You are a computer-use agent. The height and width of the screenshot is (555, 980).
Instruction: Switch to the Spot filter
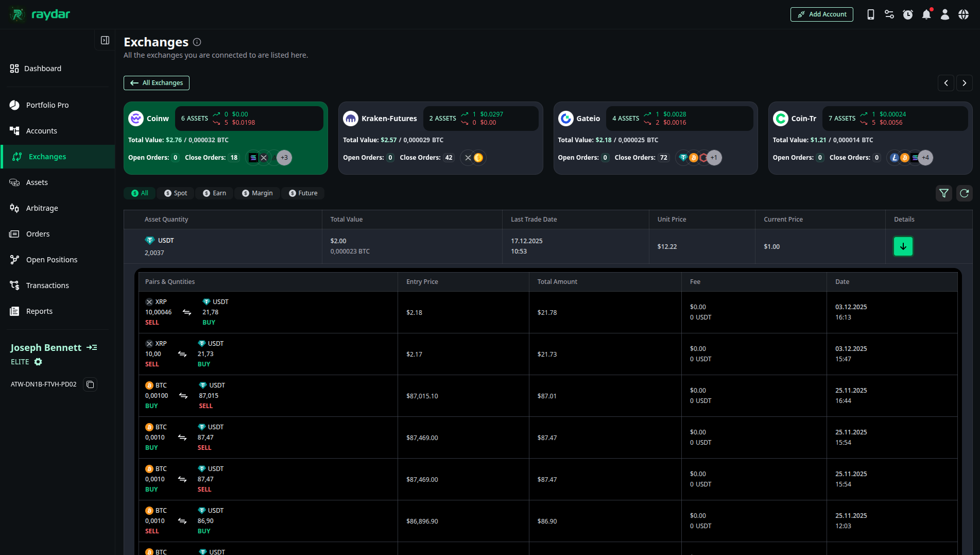tap(175, 193)
